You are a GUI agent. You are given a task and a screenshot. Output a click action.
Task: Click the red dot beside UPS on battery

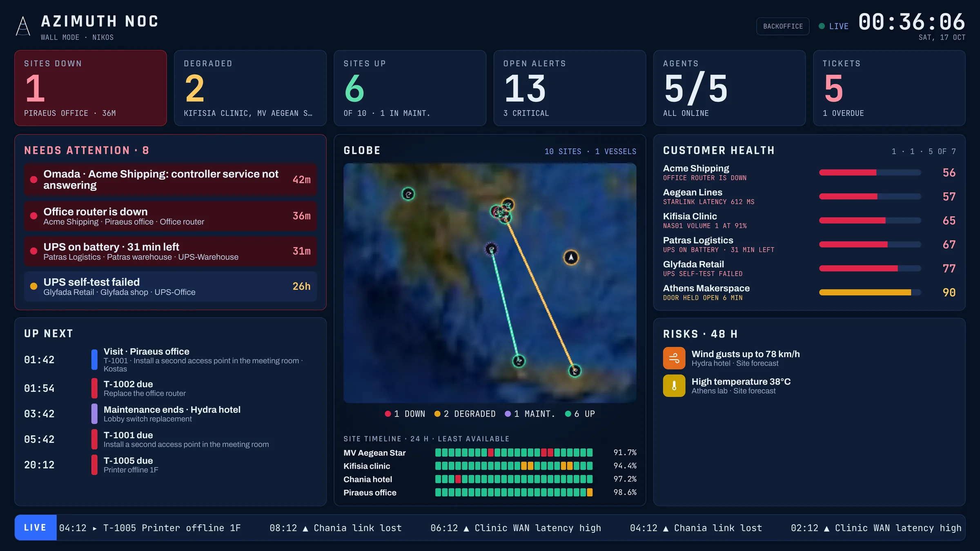[x=34, y=251]
